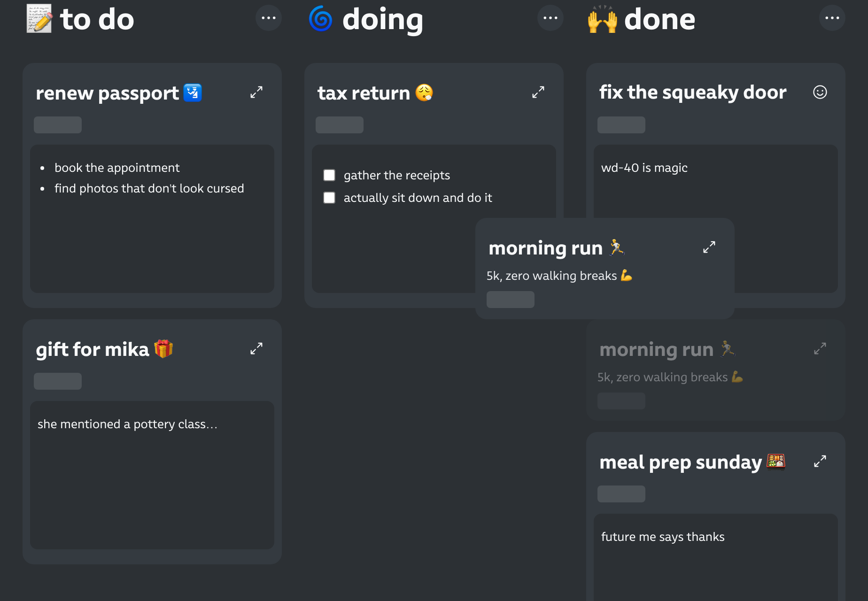Click the wd-40 is magic note text
The height and width of the screenshot is (601, 868).
point(644,168)
